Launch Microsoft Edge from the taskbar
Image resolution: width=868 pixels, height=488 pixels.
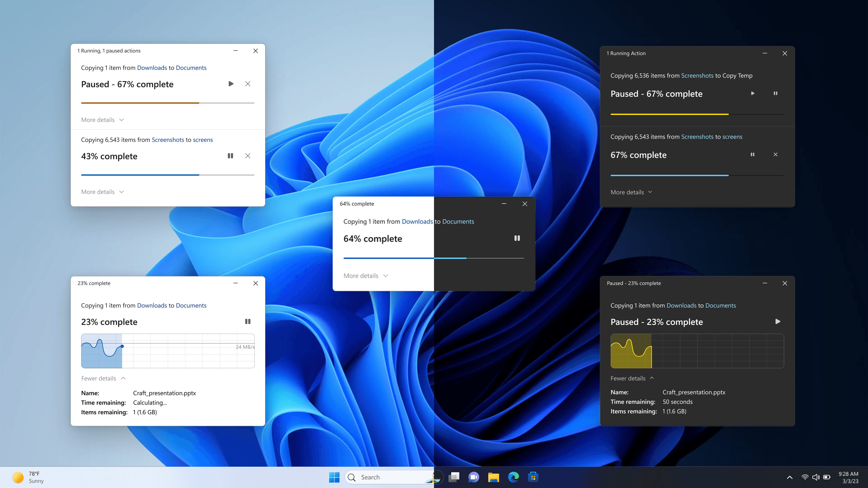(513, 477)
